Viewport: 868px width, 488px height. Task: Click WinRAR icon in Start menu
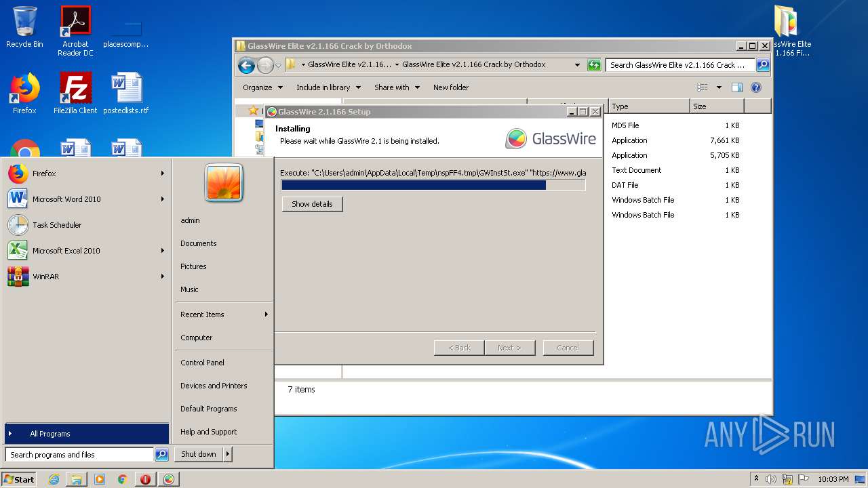pyautogui.click(x=18, y=277)
